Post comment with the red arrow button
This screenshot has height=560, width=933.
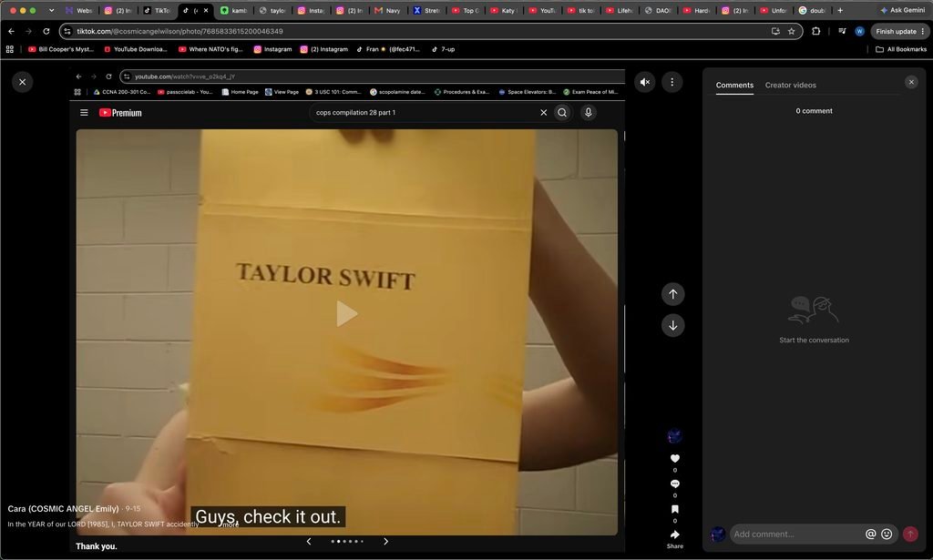910,534
